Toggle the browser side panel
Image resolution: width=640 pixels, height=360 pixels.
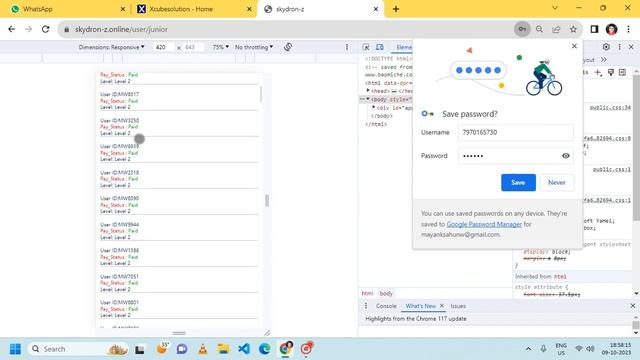click(594, 29)
